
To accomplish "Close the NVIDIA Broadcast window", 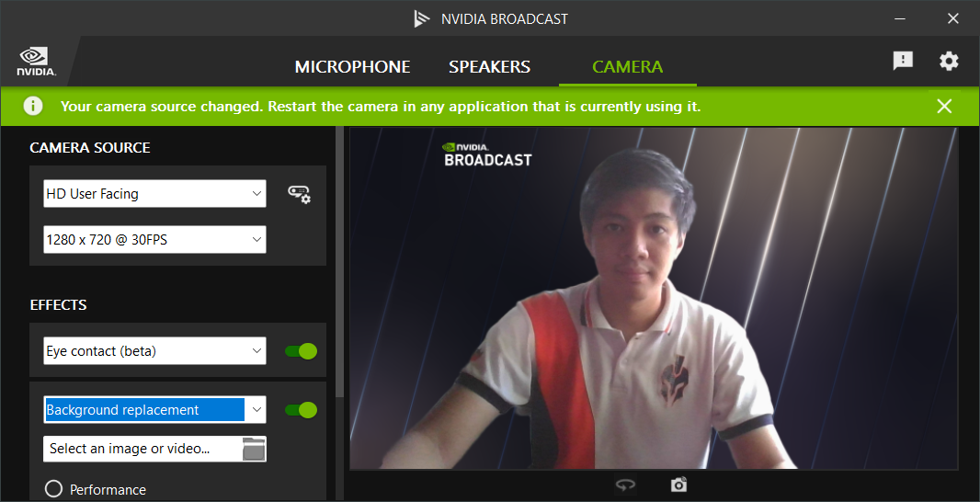I will [953, 18].
